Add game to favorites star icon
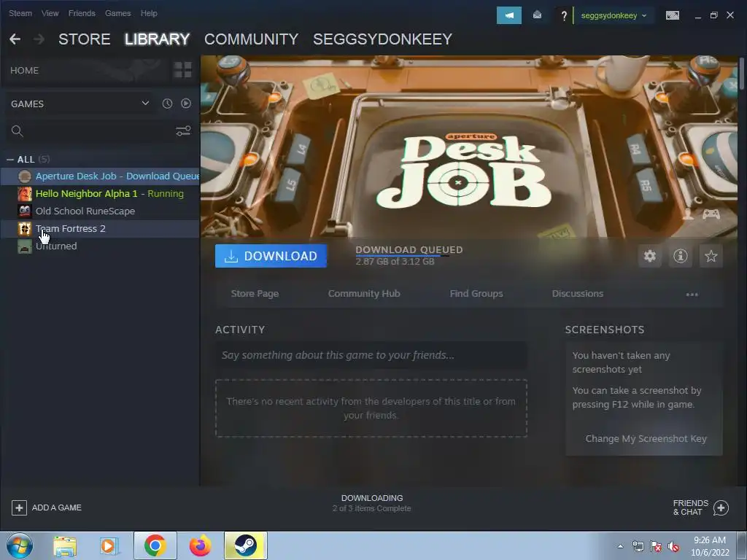747x560 pixels. pos(711,256)
